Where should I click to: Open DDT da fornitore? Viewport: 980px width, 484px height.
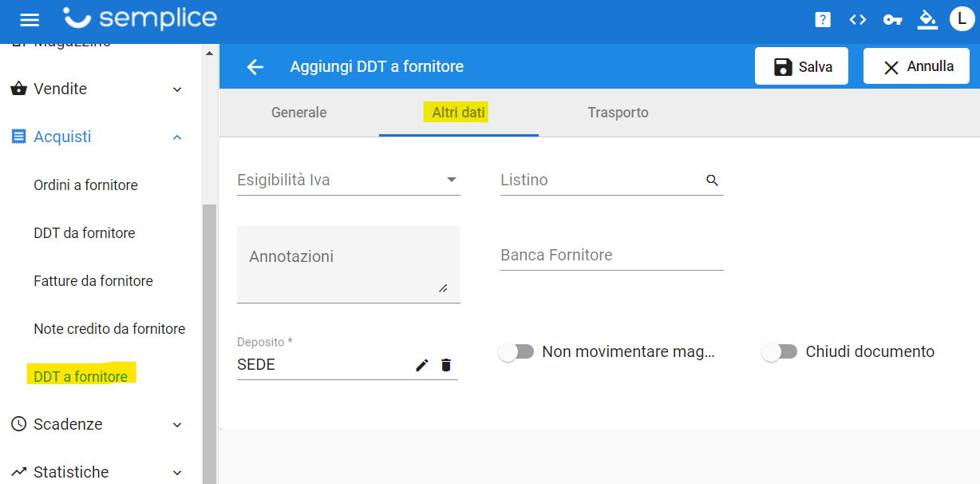pyautogui.click(x=85, y=233)
